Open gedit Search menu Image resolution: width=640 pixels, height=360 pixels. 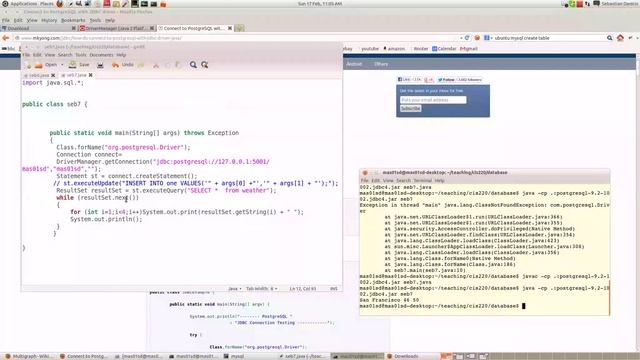click(65, 55)
